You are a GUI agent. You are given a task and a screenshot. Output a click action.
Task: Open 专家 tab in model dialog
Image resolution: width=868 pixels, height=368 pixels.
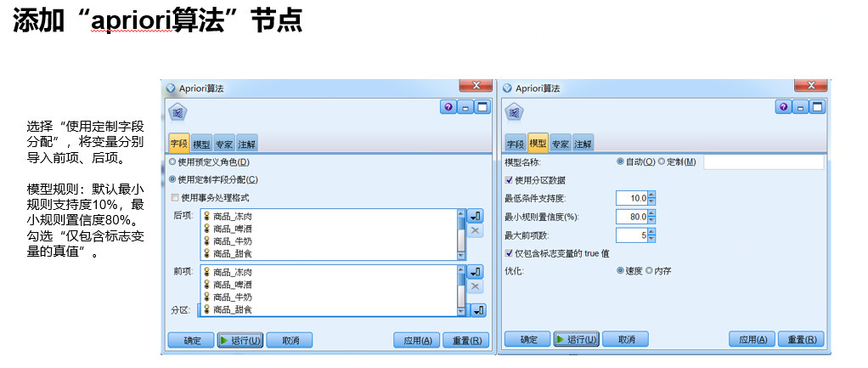(561, 144)
